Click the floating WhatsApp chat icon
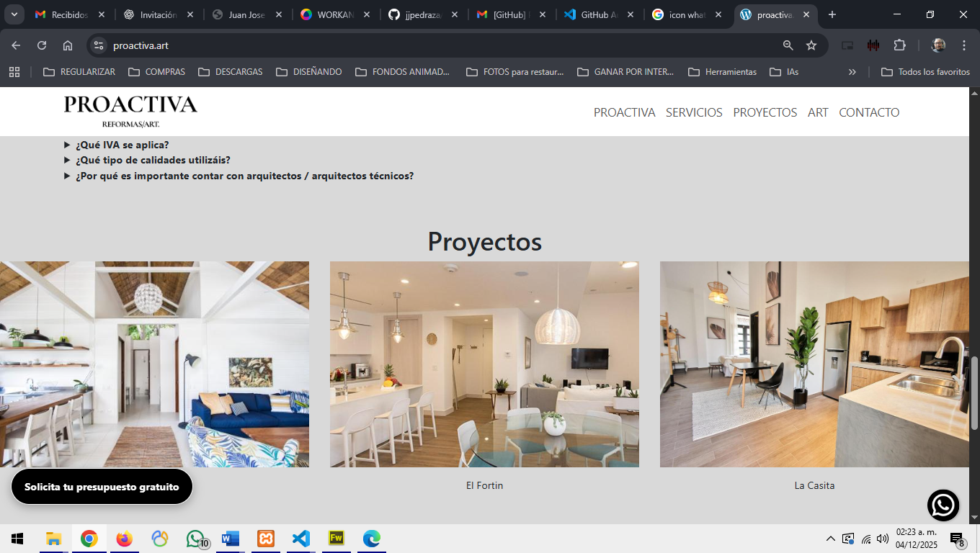 [943, 505]
